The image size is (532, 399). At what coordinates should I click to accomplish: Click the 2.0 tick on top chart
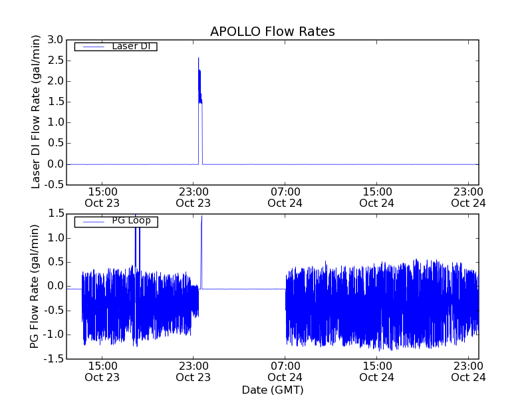coord(55,81)
